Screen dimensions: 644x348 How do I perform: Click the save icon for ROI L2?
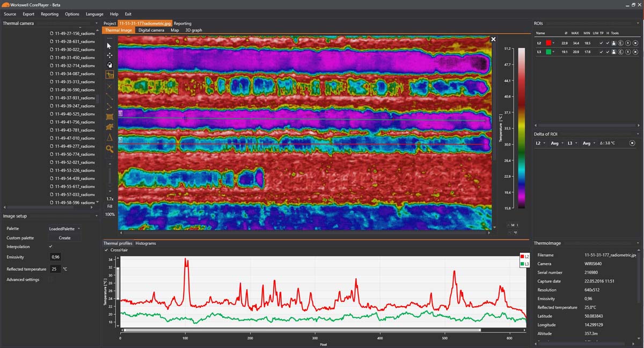(613, 43)
